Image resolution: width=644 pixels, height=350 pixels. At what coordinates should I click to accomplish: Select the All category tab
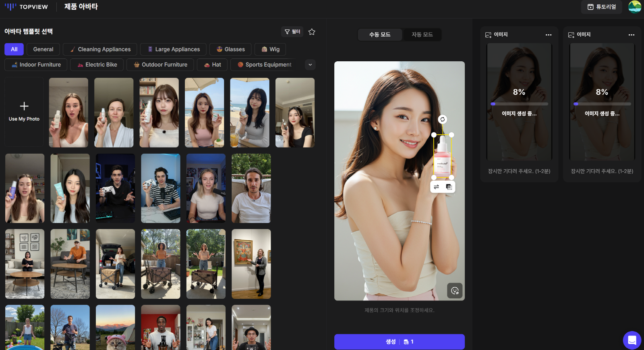pos(14,49)
